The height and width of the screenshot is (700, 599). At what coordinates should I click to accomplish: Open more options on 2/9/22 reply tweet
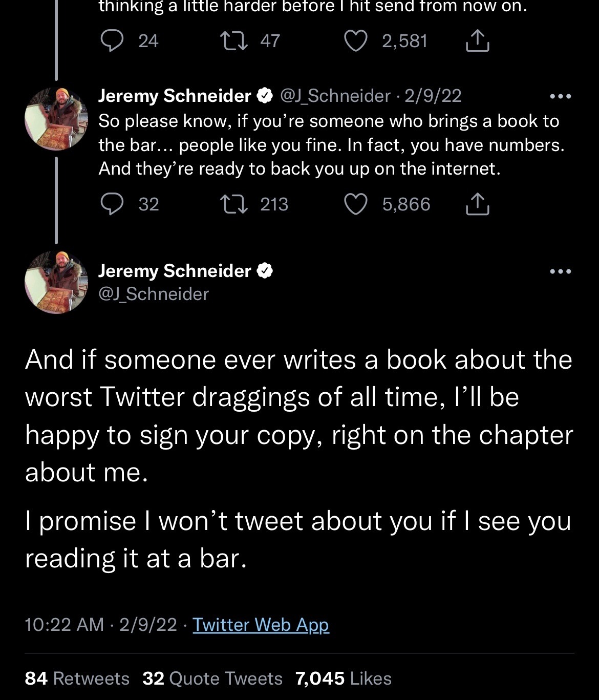(560, 96)
